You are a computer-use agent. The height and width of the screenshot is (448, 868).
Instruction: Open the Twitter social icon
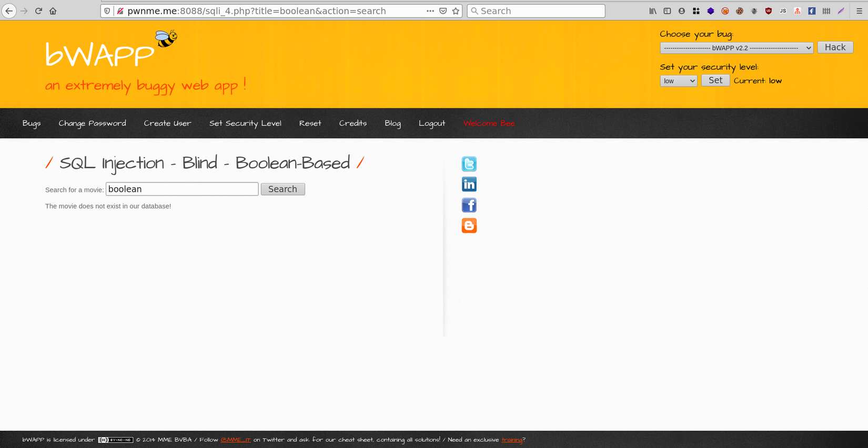coord(469,164)
